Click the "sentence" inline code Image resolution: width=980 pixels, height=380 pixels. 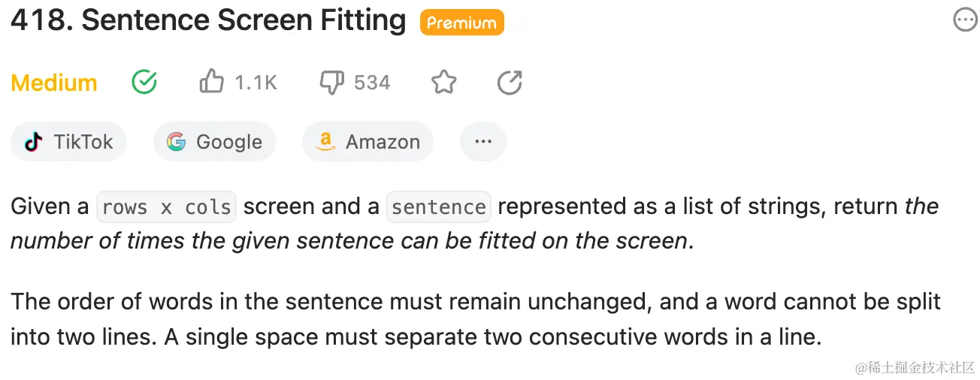(439, 207)
